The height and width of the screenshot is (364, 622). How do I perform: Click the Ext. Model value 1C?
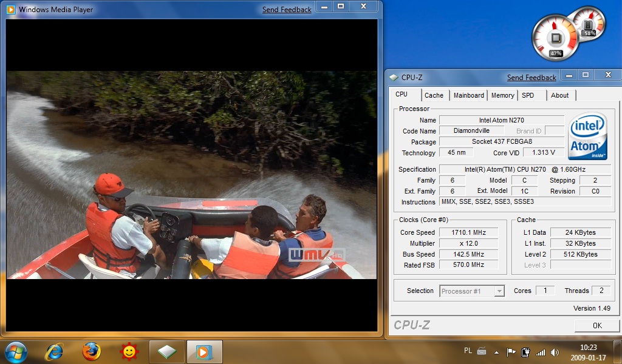[x=524, y=191]
